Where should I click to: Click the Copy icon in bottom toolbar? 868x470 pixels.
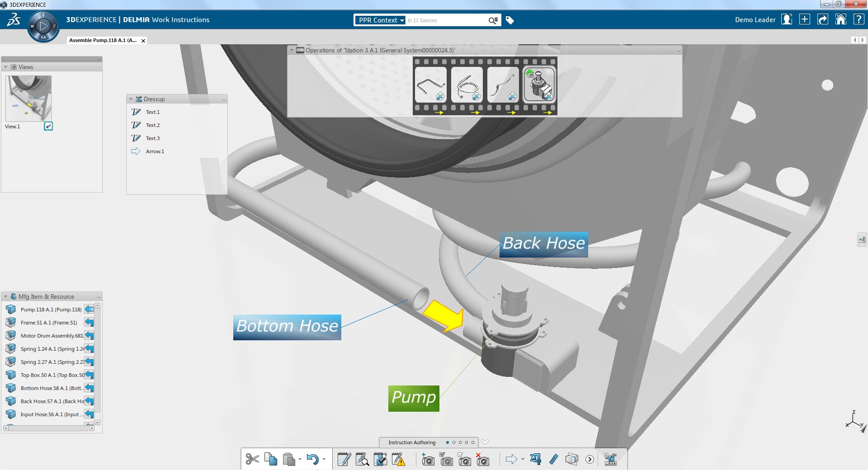(271, 459)
